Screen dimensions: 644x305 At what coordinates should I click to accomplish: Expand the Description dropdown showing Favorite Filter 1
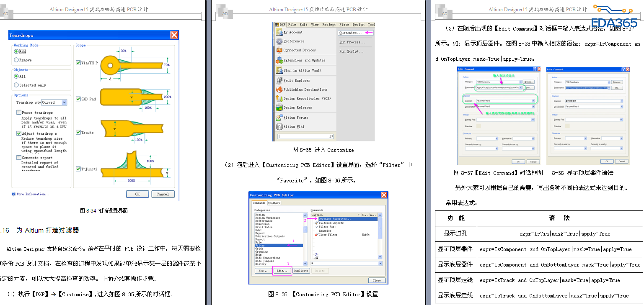pyautogui.click(x=621, y=107)
